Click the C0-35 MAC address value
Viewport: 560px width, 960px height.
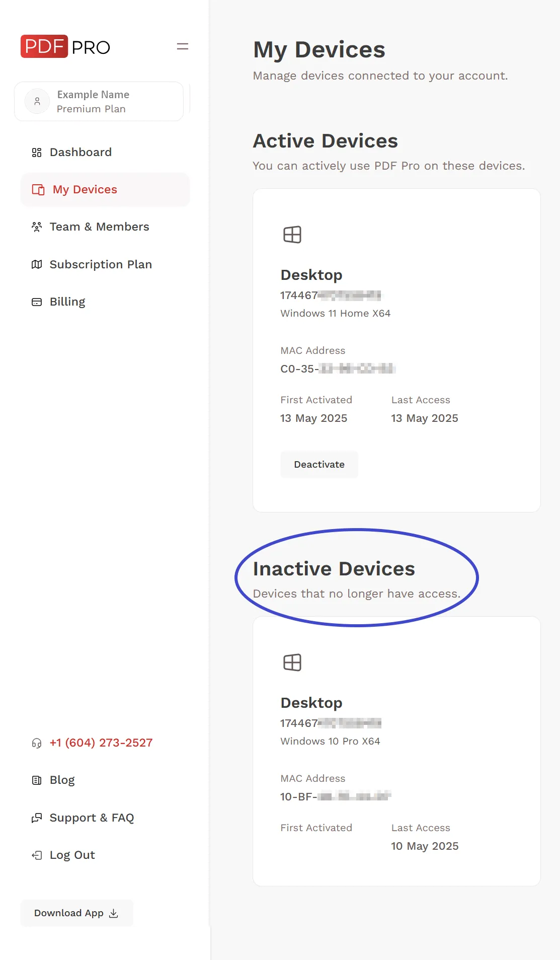click(x=338, y=369)
